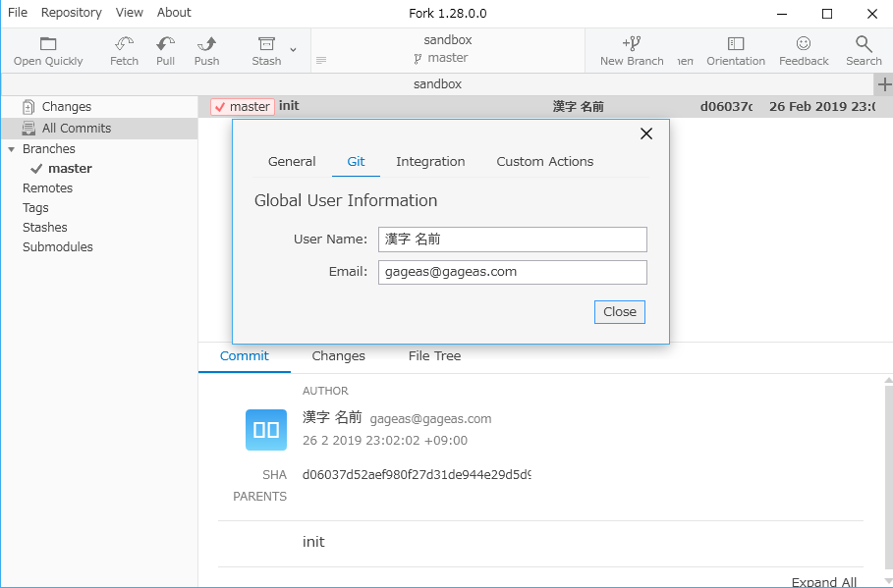The image size is (893, 588).
Task: Open the File menu
Action: (18, 13)
